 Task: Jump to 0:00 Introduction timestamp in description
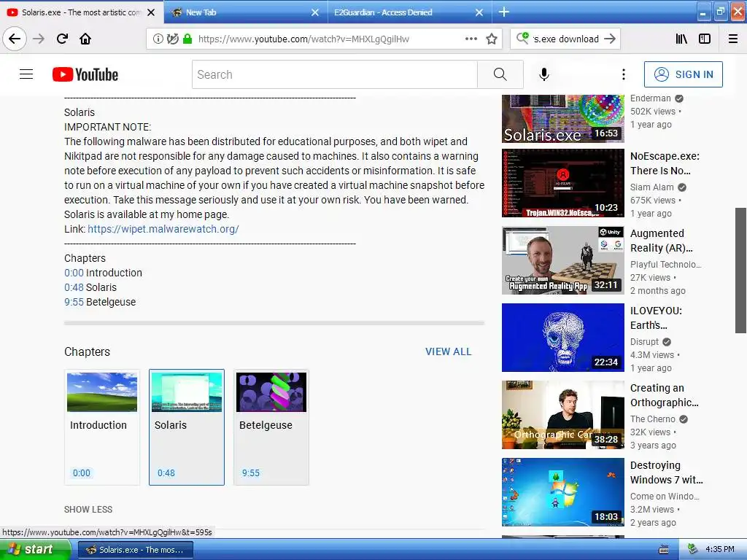click(74, 273)
